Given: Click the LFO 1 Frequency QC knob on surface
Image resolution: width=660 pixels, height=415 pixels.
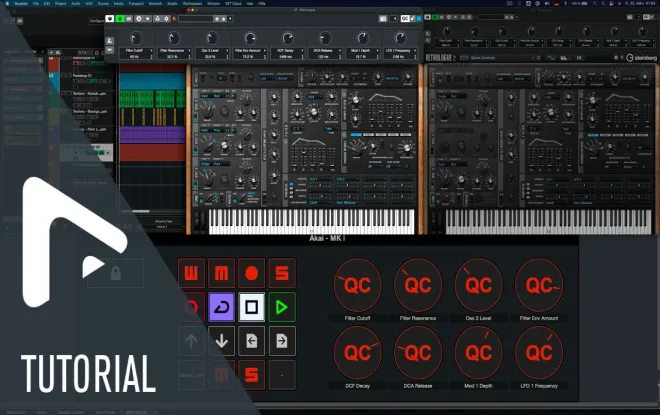Looking at the screenshot, I should pyautogui.click(x=539, y=353).
